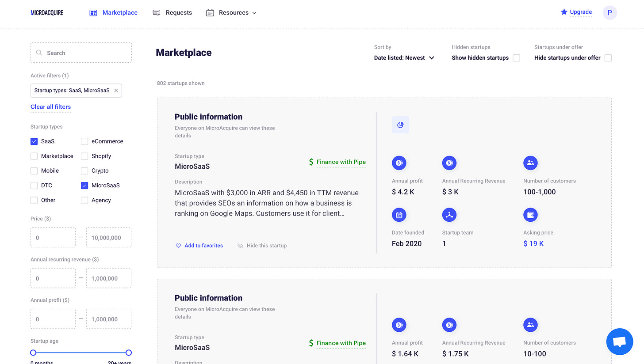Viewport: 644px width, 364px height.
Task: Click the pie chart icon in first listing
Action: tap(400, 125)
